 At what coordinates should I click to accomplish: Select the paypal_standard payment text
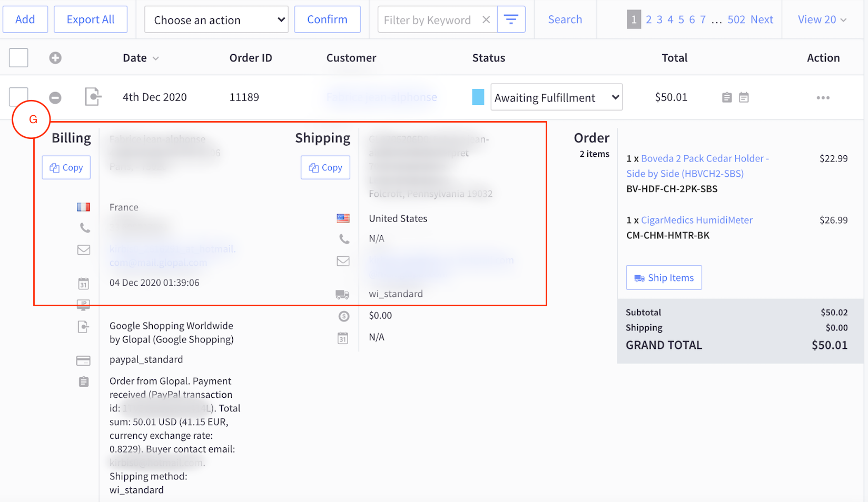point(146,359)
